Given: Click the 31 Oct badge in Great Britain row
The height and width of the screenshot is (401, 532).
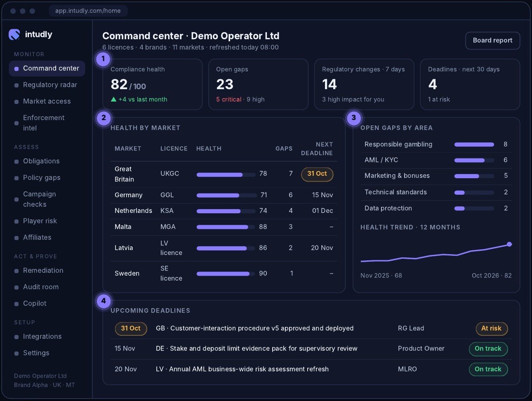Looking at the screenshot, I should point(317,174).
